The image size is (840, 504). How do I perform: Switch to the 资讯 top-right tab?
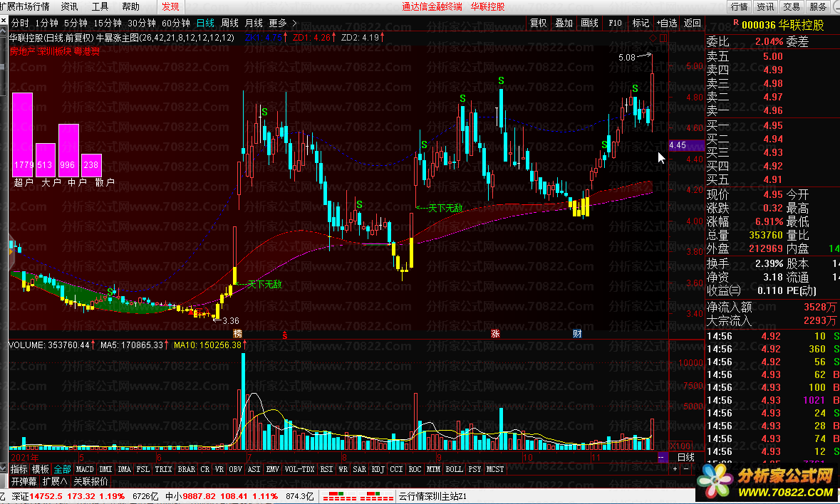[x=765, y=6]
